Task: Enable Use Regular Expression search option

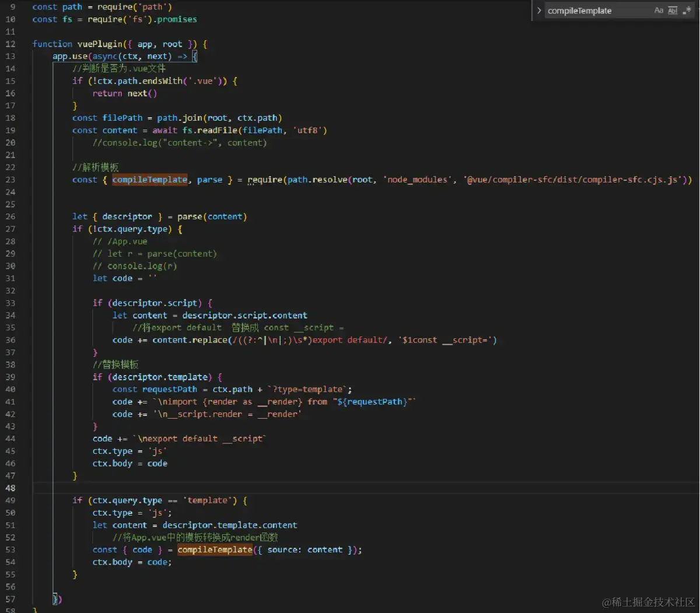Action: (687, 10)
